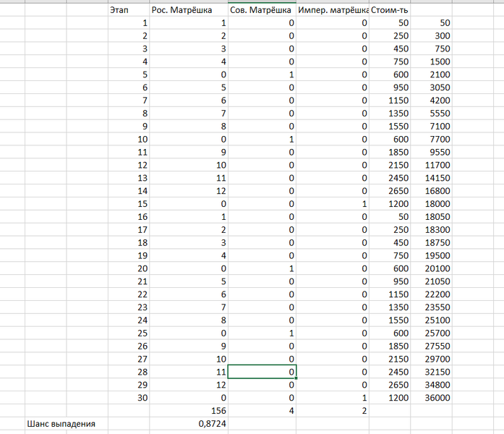Screen dimensions: 504x434
Task: Select the cell showing 7700
Action: 431,139
